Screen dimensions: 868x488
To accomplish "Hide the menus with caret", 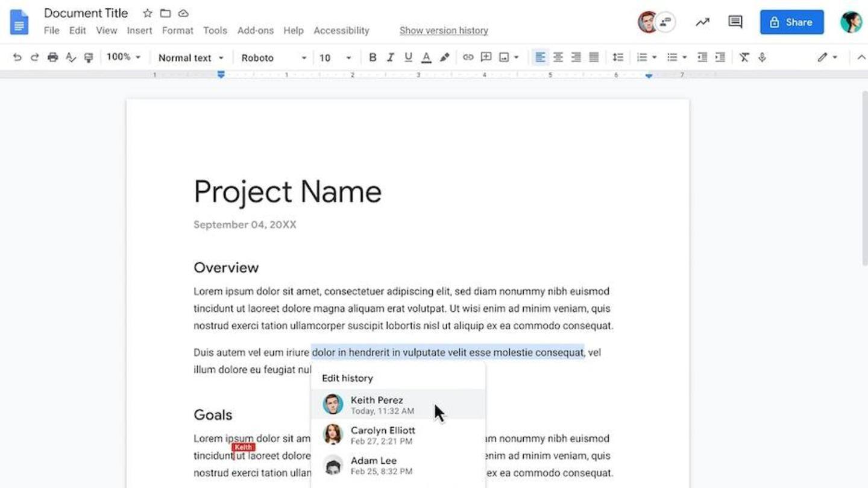I will click(861, 57).
